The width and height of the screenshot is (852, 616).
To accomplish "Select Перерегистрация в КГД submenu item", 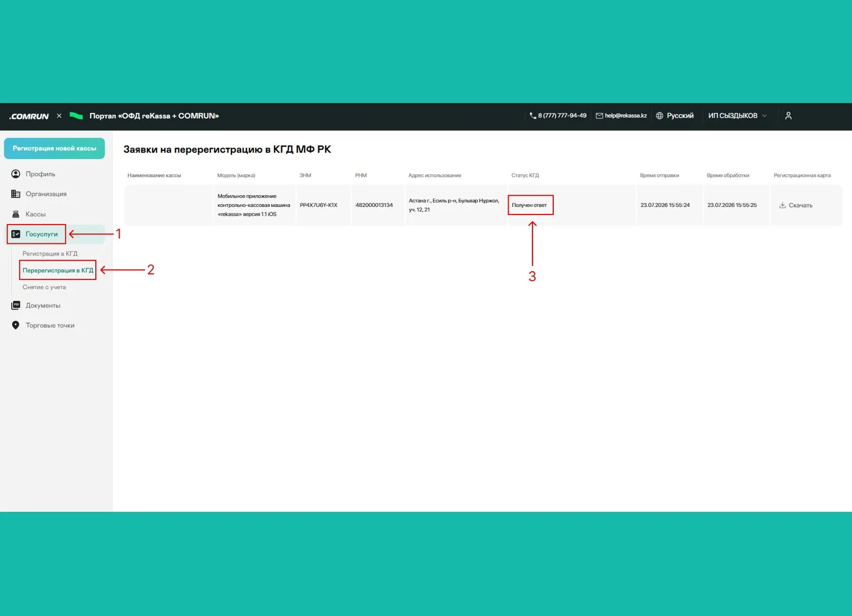I will (x=58, y=270).
